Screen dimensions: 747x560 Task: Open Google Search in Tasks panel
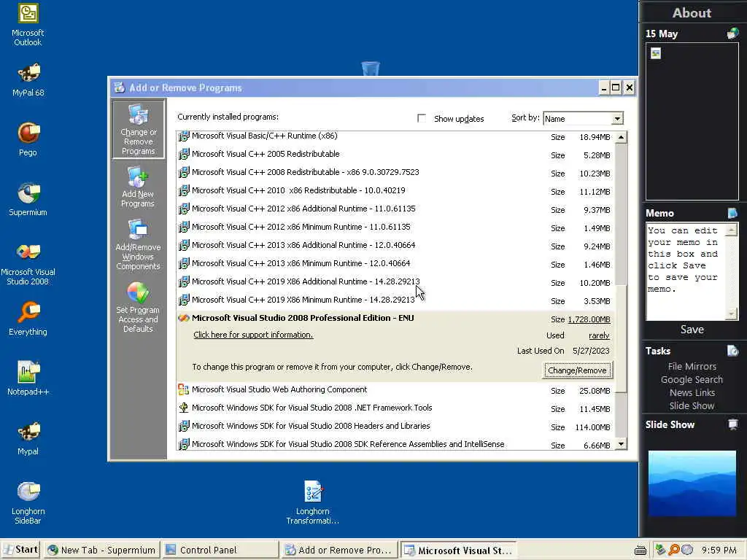point(692,379)
